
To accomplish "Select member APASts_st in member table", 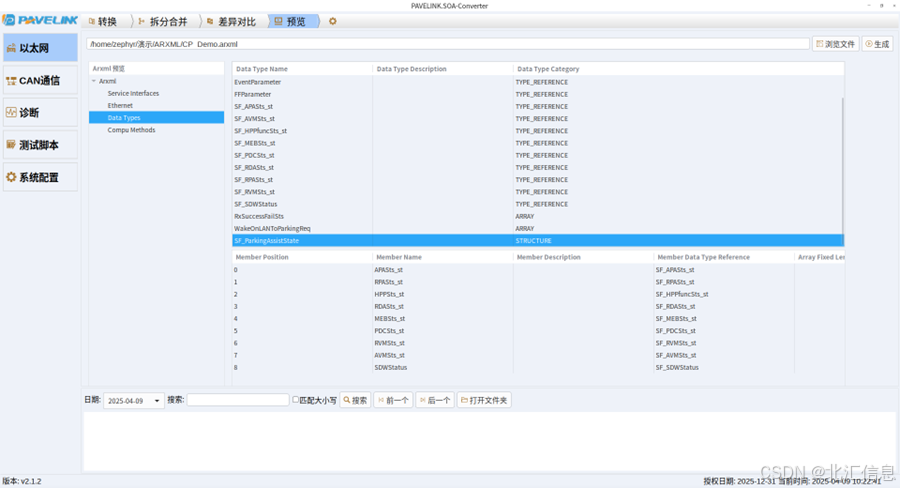I will [389, 270].
